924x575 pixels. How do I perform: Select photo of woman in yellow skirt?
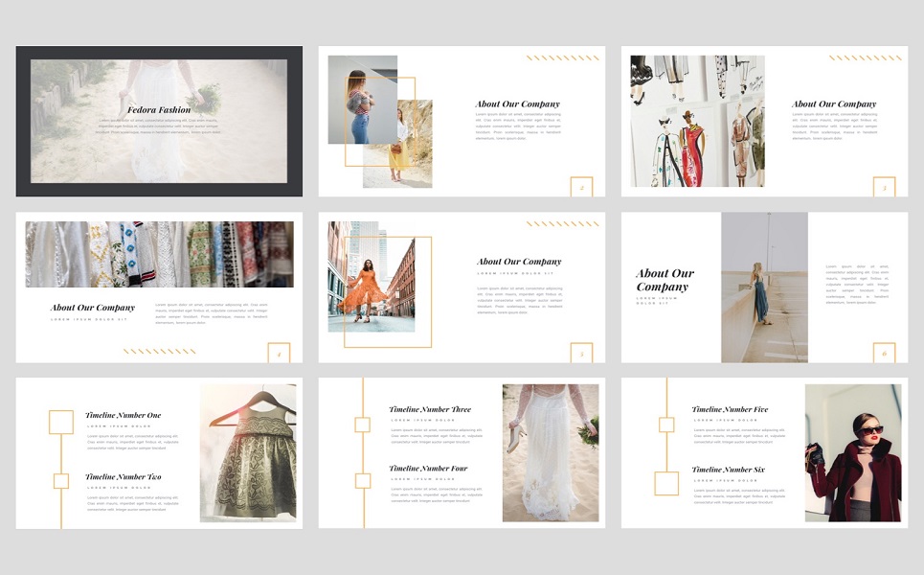coord(397,144)
